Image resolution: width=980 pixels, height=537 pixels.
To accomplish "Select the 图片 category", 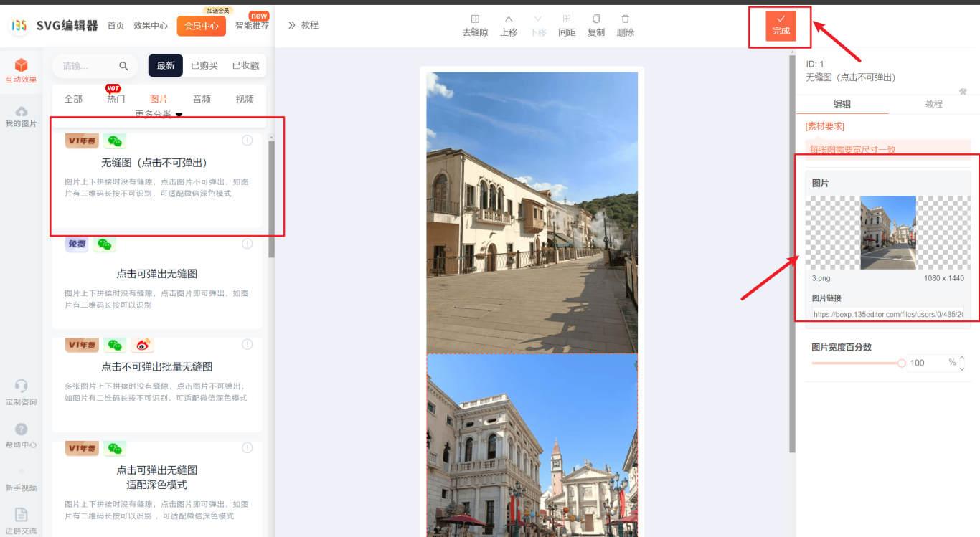I will tap(159, 99).
